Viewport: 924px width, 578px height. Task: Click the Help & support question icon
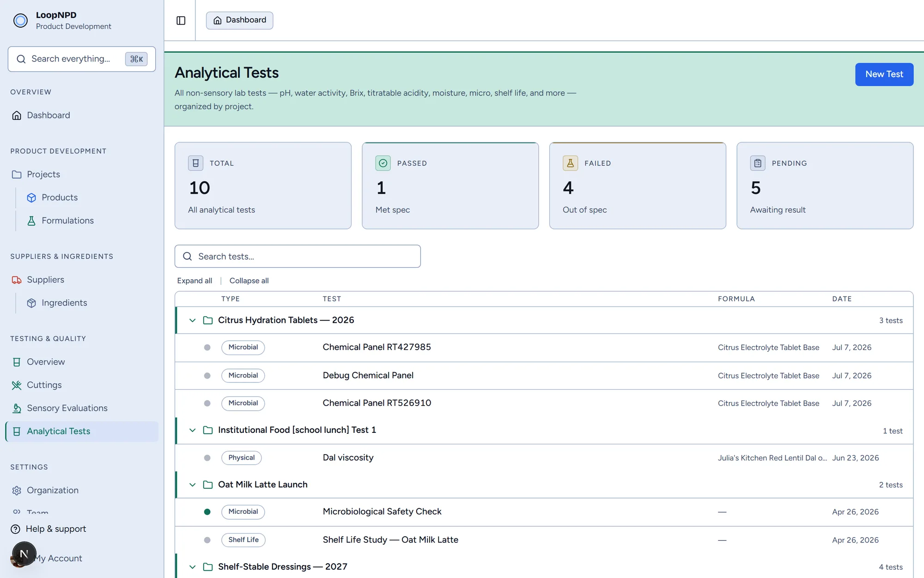pyautogui.click(x=15, y=529)
